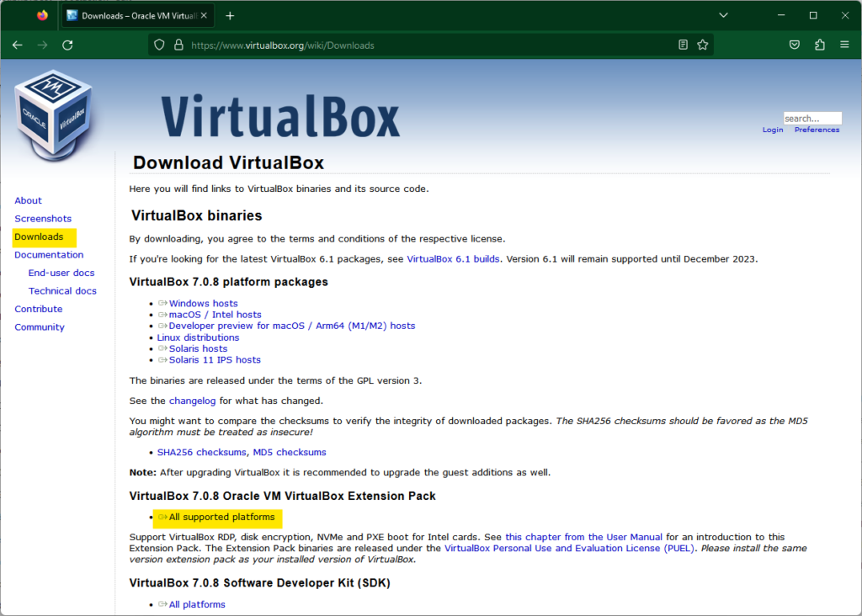
Task: Click the large VirtualBox title banner
Action: click(x=280, y=116)
